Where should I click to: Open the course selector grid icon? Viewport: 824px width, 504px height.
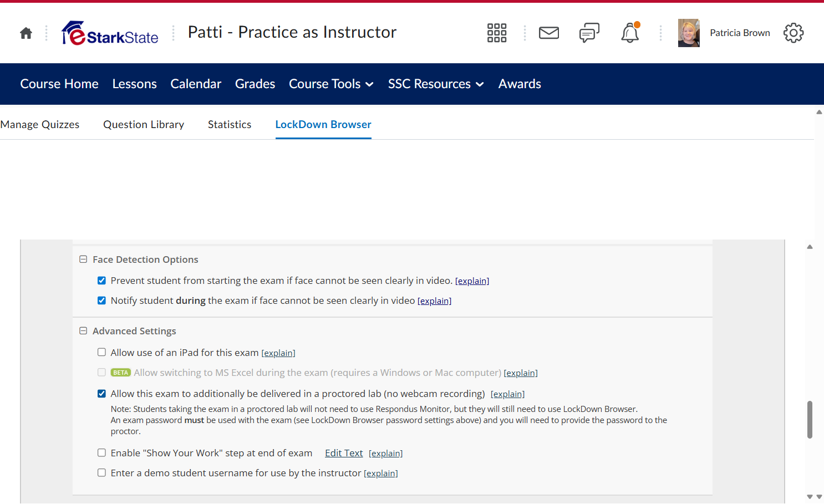[497, 33]
